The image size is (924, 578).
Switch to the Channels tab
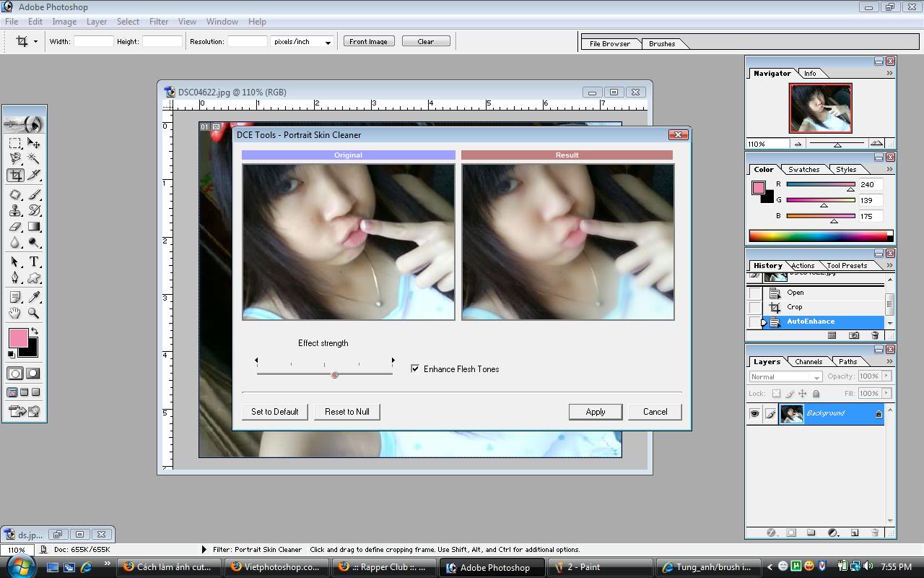coord(808,361)
